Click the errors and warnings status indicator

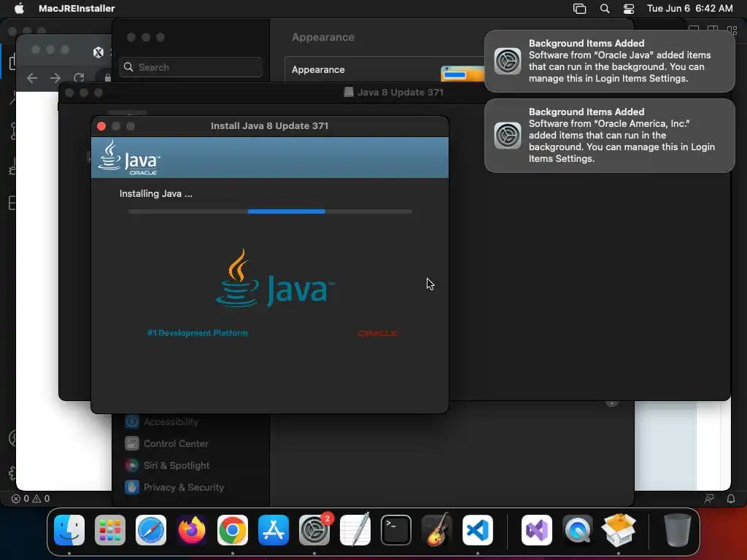point(31,499)
